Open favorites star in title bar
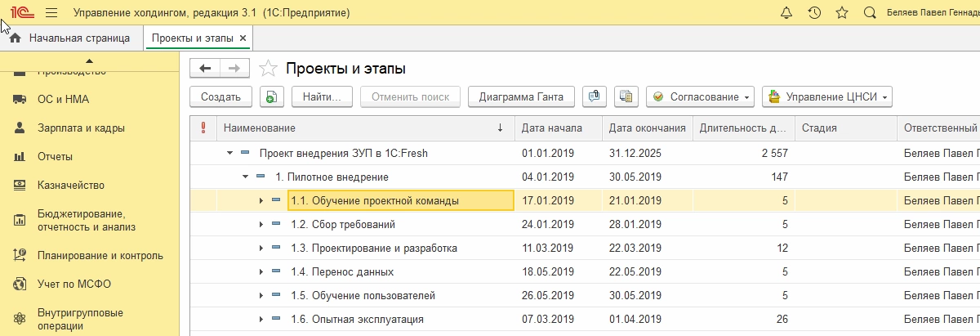980x336 pixels. coord(842,13)
